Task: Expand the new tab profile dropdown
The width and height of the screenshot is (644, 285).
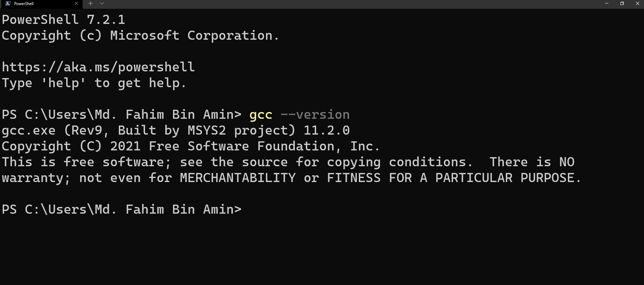Action: coord(102,3)
